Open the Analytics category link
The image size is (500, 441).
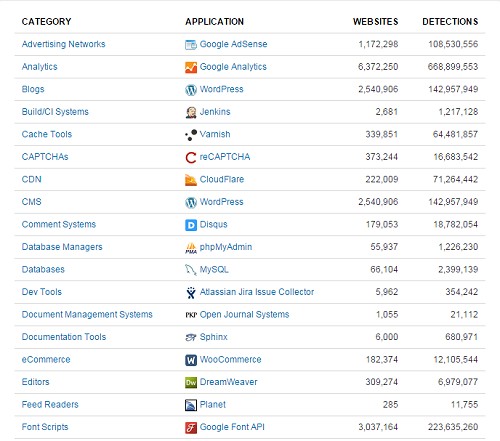39,67
